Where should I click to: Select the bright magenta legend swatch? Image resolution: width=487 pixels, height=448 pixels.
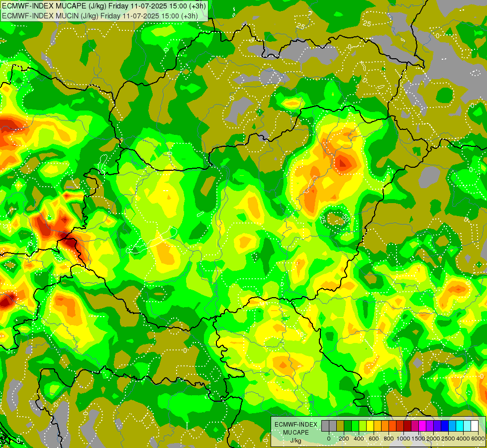(423, 426)
